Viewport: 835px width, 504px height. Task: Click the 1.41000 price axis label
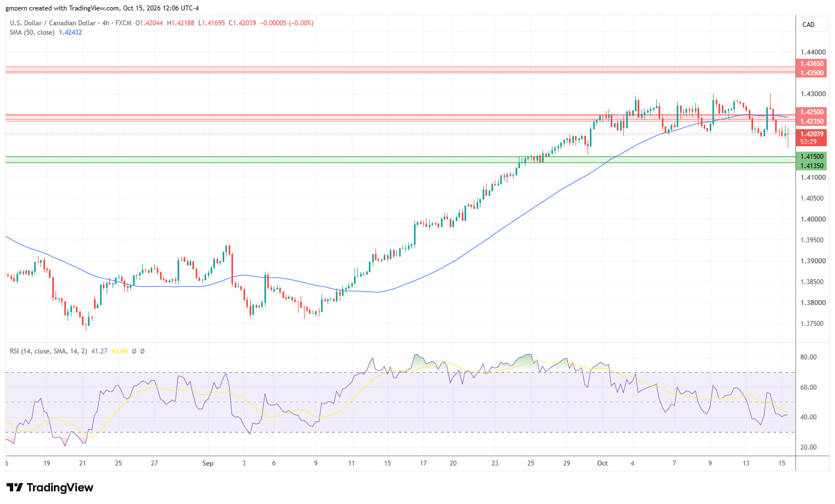click(813, 178)
